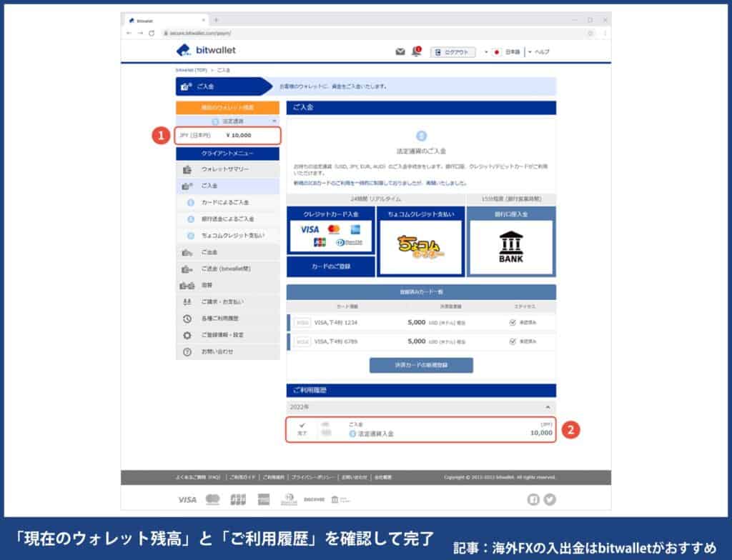Click the settings gear icon ご登録情報・設定
This screenshot has height=560, width=732.
coord(187,336)
